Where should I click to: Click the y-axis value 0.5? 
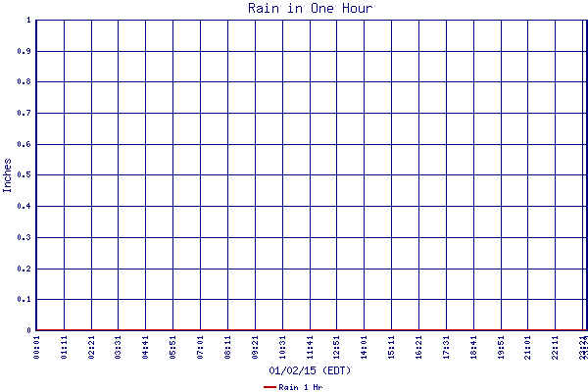coord(24,174)
